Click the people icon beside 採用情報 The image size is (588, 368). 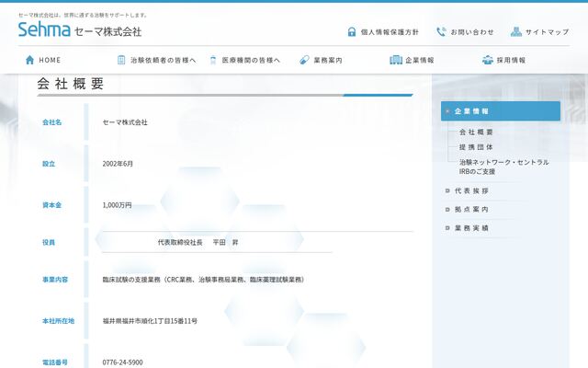click(488, 60)
